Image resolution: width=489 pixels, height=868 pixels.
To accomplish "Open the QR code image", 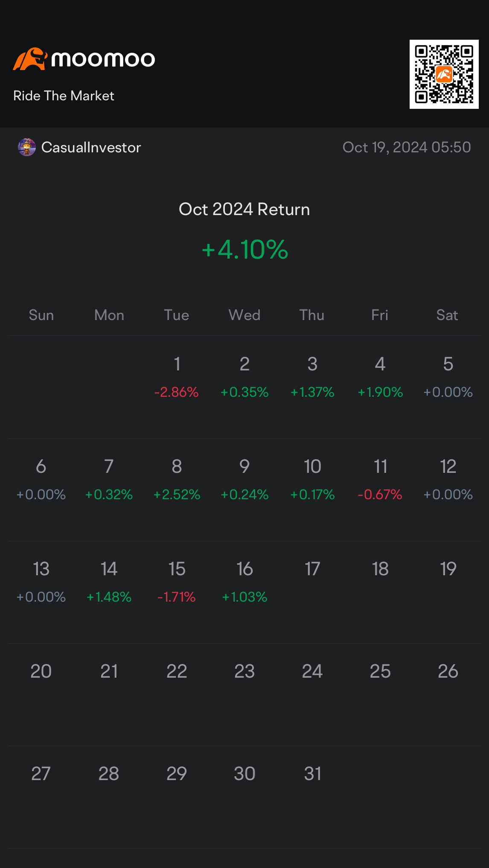I will (x=444, y=74).
